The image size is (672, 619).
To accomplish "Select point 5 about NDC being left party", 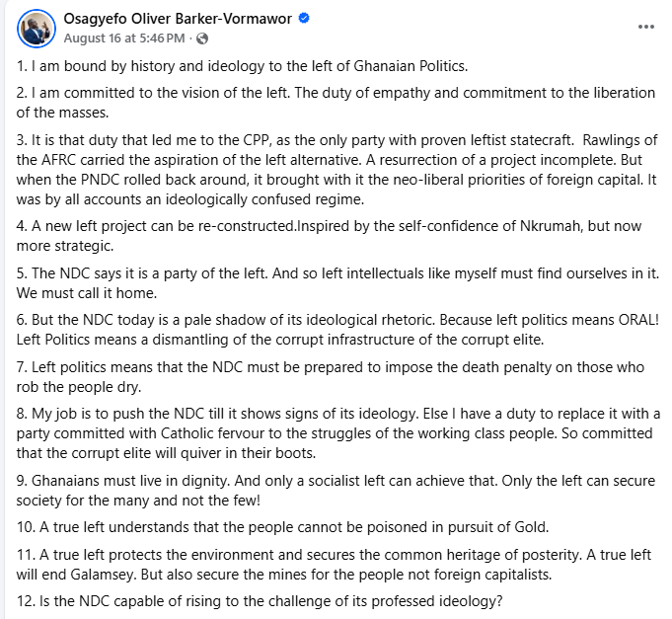I will click(x=337, y=283).
